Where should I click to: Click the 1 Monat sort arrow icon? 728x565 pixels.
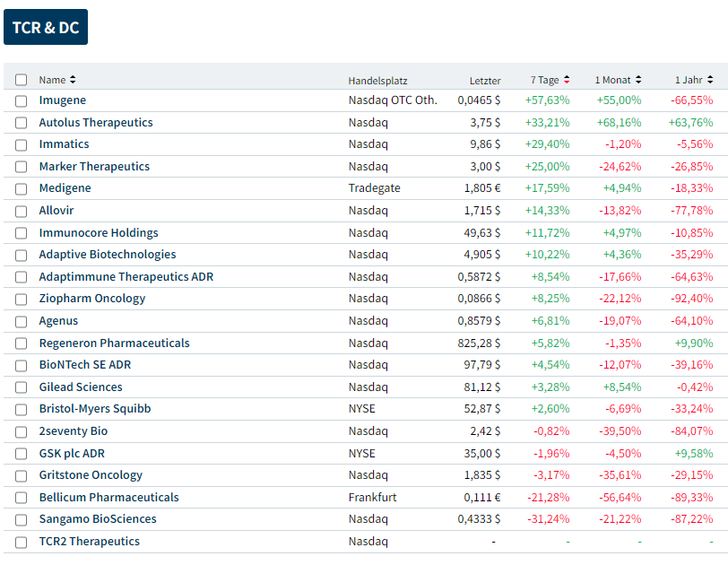pyautogui.click(x=637, y=80)
